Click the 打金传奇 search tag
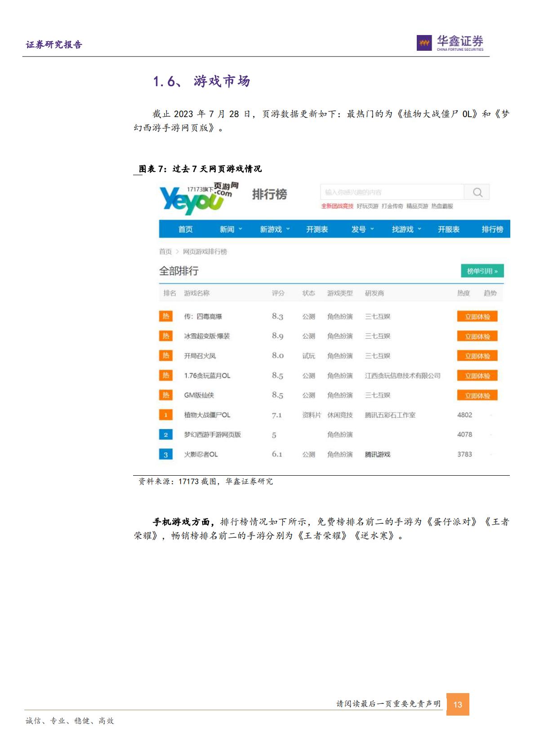Viewport: 535px width, 756px height. tap(392, 206)
